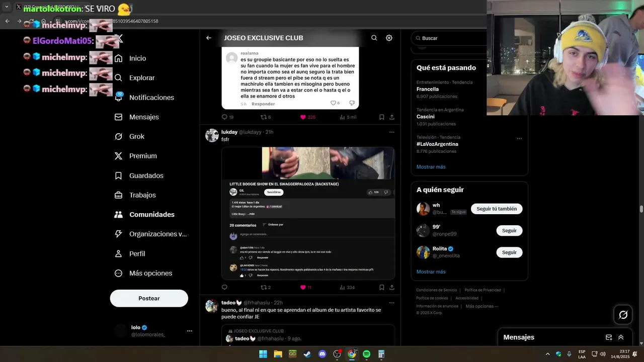Viewport: 644px width, 362px height.
Task: Open the Windows Start menu
Action: [263, 354]
